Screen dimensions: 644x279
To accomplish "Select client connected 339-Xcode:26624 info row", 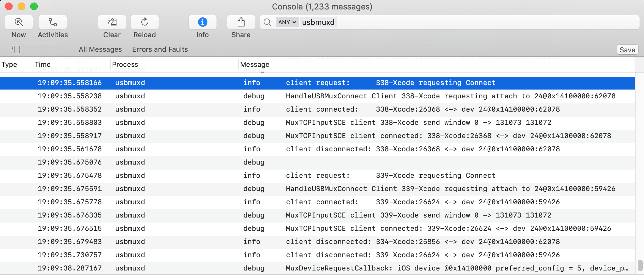I will coord(318,202).
